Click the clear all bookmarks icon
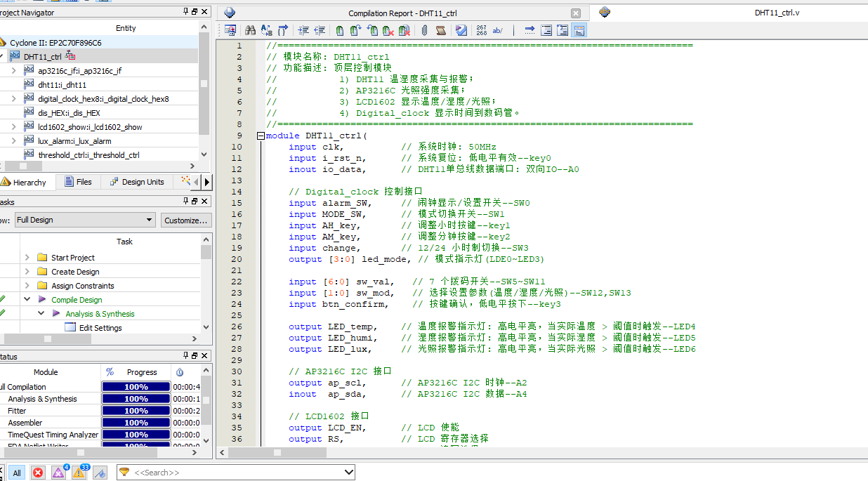Viewport: 868px width, 481px height. (405, 30)
